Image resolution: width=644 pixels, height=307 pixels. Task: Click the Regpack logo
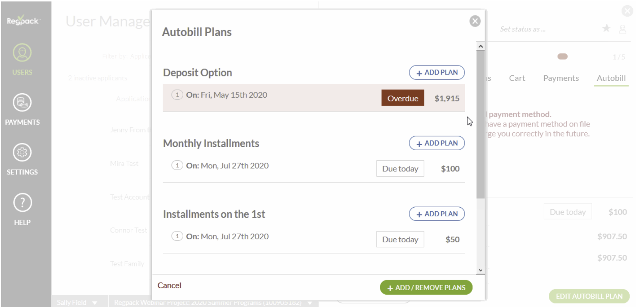click(x=22, y=20)
